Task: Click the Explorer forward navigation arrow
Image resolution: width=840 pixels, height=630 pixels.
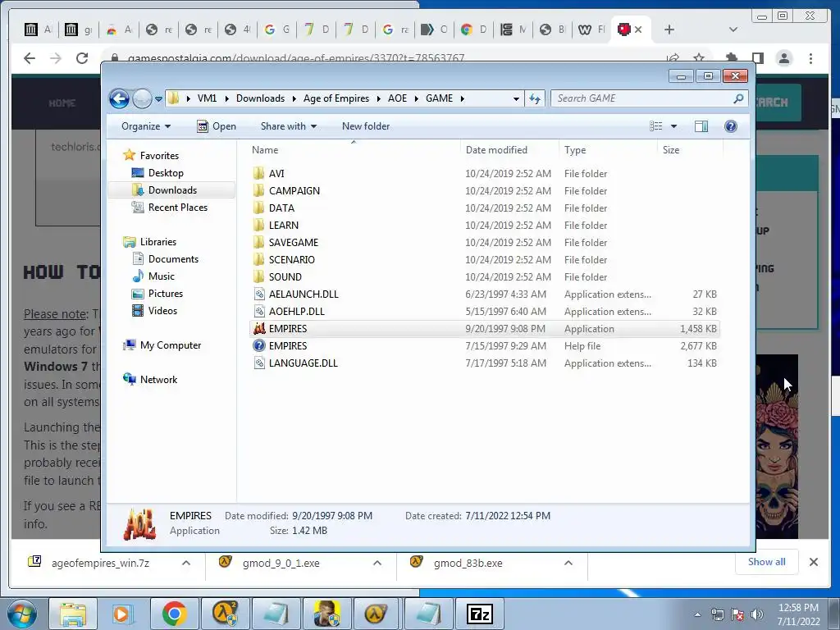Action: tap(142, 98)
